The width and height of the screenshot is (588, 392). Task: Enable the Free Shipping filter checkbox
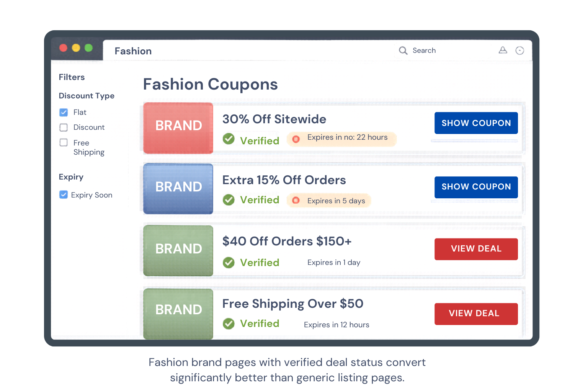click(64, 143)
